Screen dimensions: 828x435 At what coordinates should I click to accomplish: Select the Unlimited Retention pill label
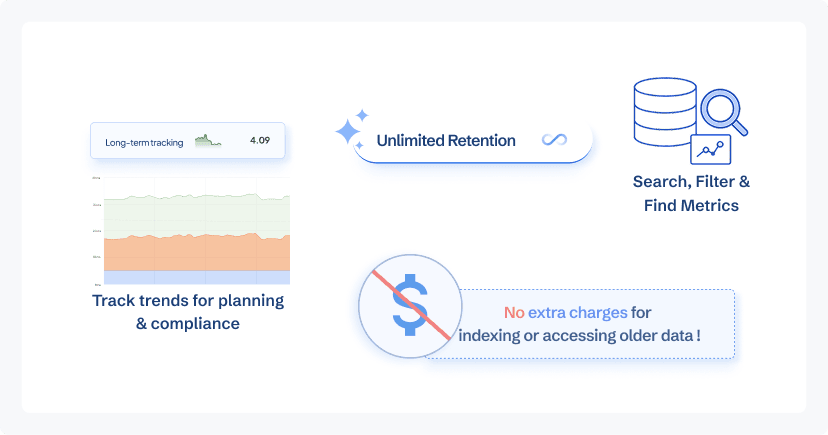(446, 141)
